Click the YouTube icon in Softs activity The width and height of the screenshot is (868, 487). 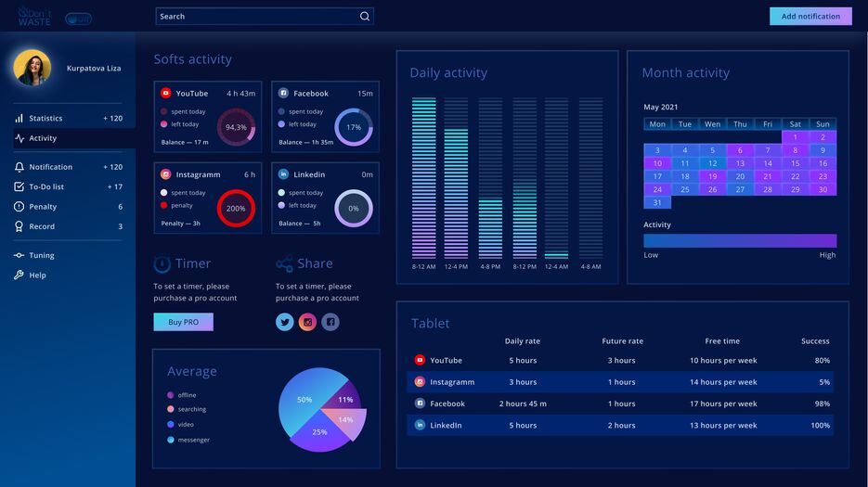[166, 93]
